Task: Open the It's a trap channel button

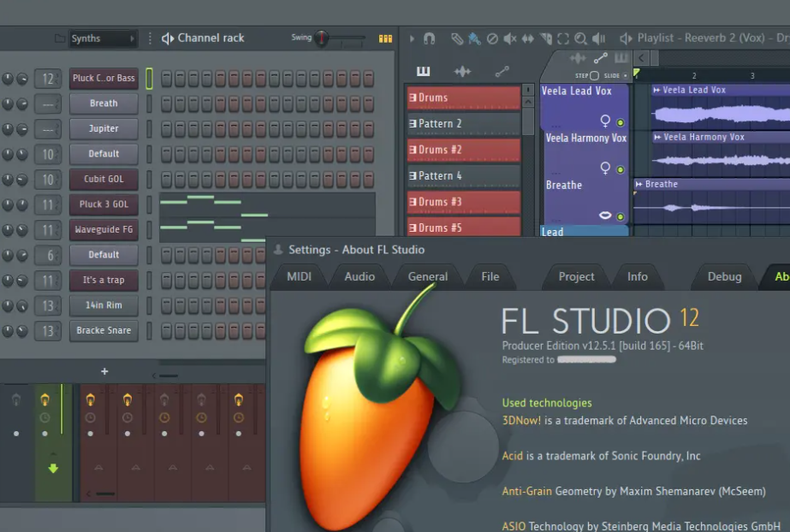Action: pyautogui.click(x=104, y=280)
